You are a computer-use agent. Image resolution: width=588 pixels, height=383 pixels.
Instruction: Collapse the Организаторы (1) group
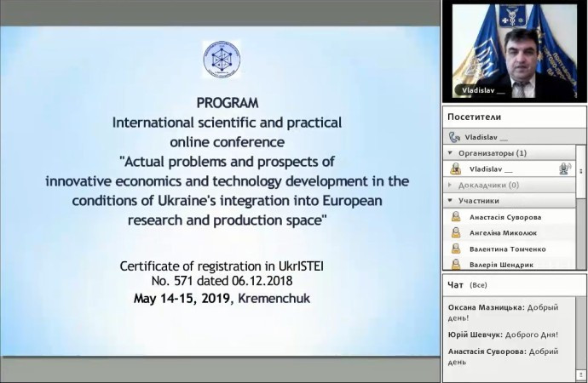coord(450,153)
